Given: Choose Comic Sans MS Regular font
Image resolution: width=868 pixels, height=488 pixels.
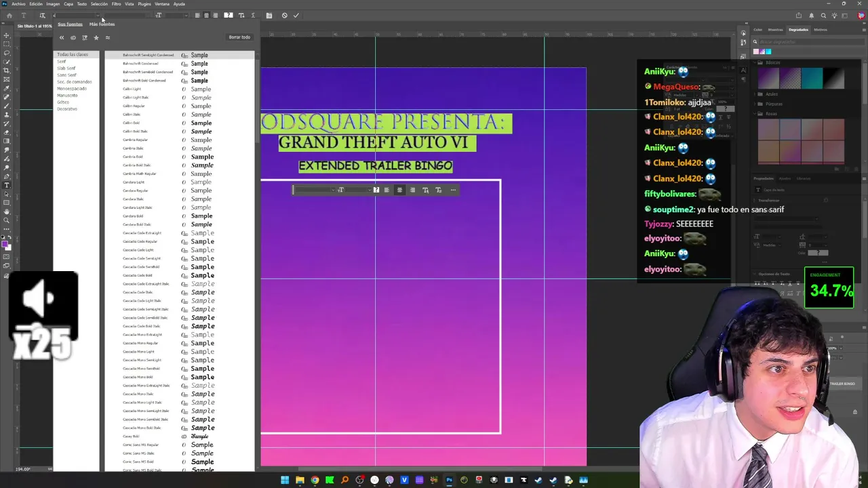Looking at the screenshot, I should pyautogui.click(x=180, y=445).
